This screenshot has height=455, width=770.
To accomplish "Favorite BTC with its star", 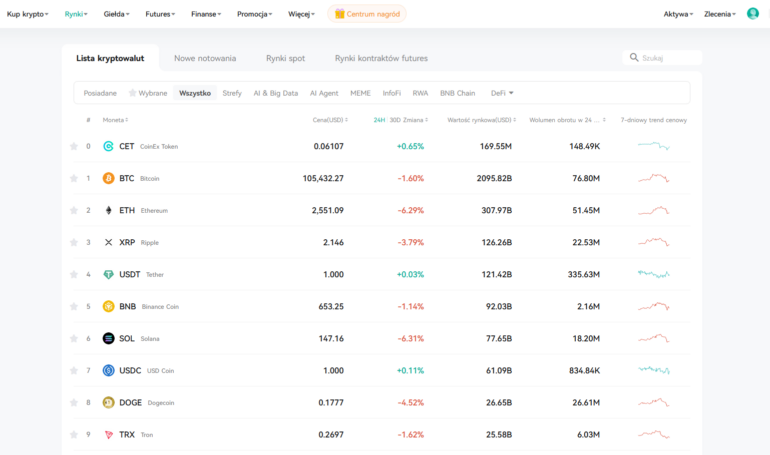I will (x=73, y=178).
